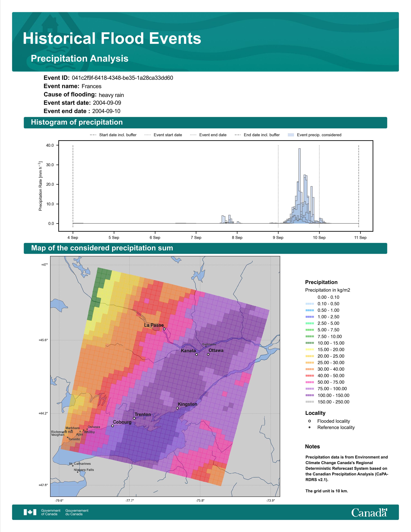This screenshot has height=532, width=411.
Task: Click the +47° latitude label
Action: pos(44,265)
